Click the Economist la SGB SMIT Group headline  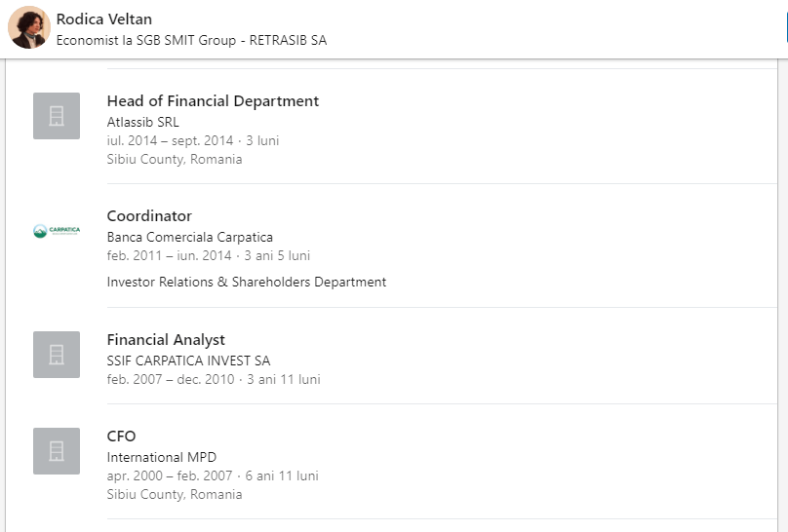[191, 41]
